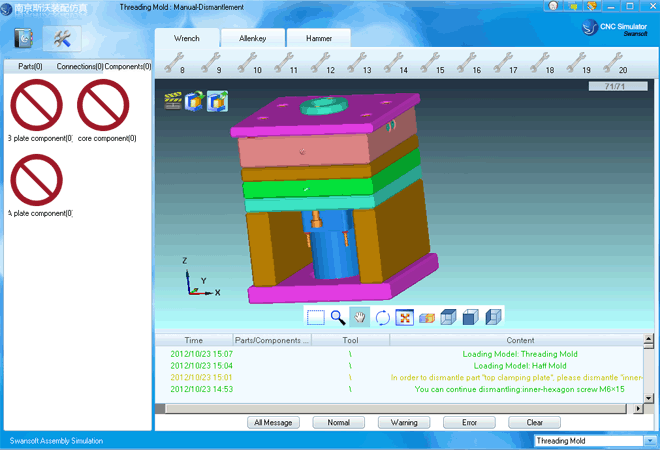
Task: Show All Message log entries
Action: pos(273,422)
